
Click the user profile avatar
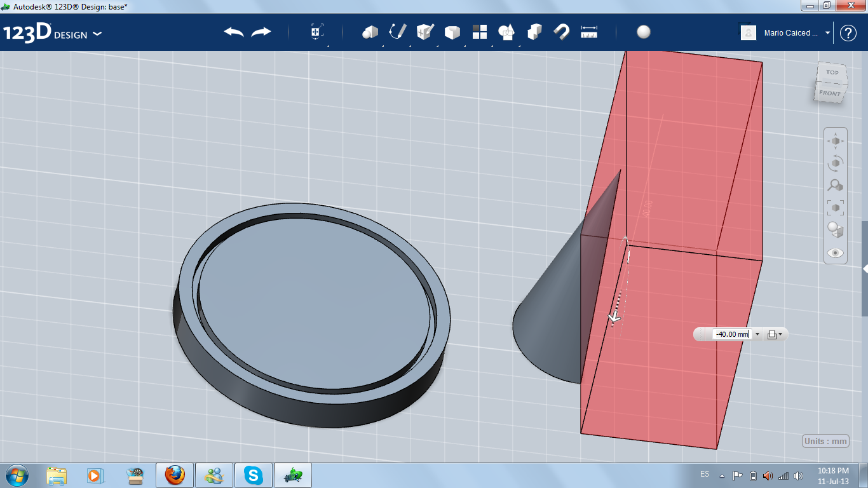click(749, 32)
